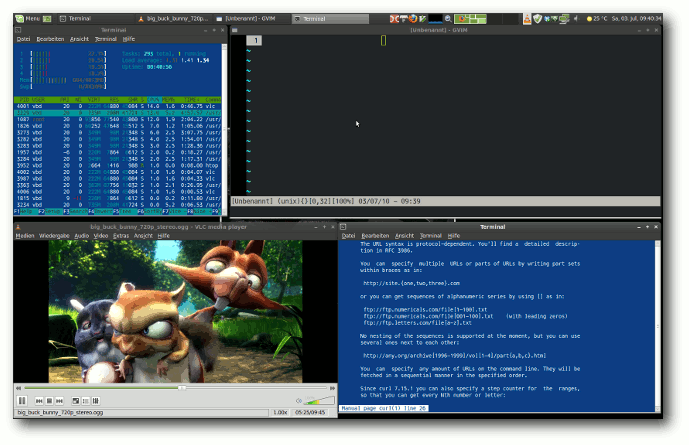Open Bearbeiten menu in curl manual Terminal
The height and width of the screenshot is (445, 689).
click(375, 236)
